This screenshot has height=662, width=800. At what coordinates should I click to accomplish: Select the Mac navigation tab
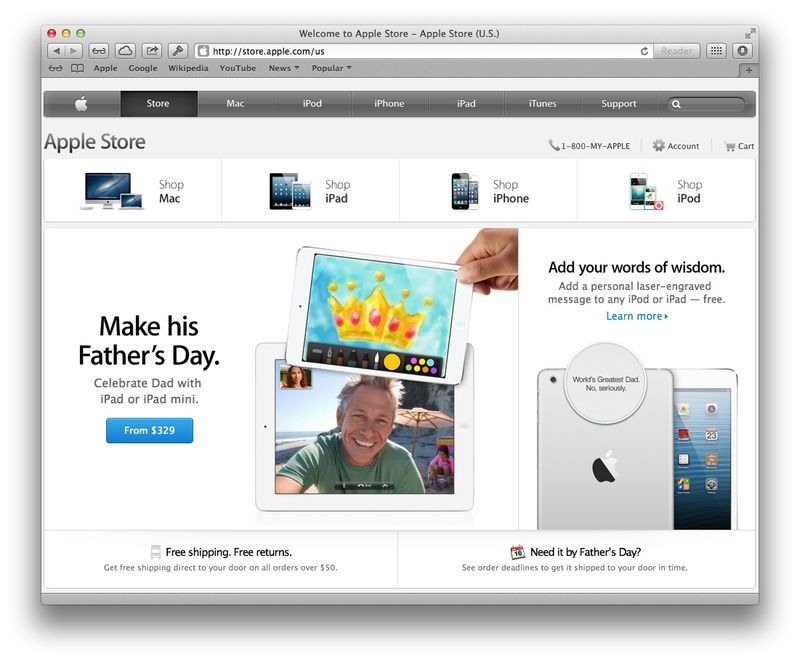pos(236,104)
